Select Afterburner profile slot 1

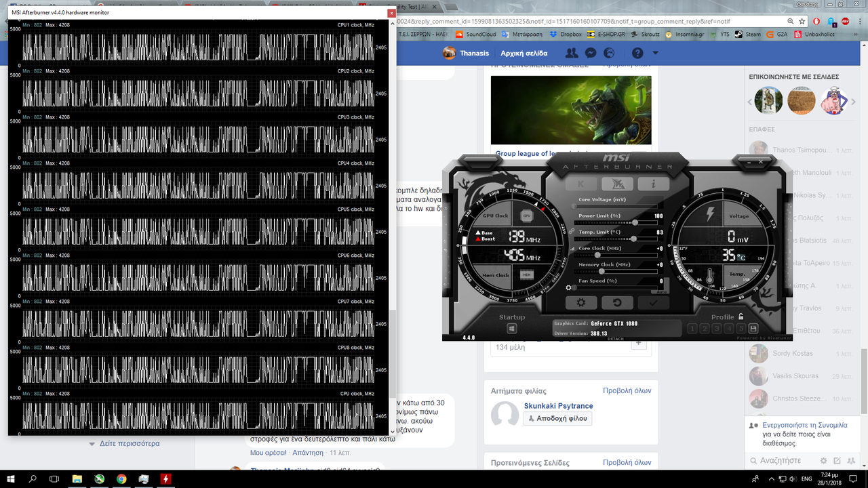[x=692, y=329]
